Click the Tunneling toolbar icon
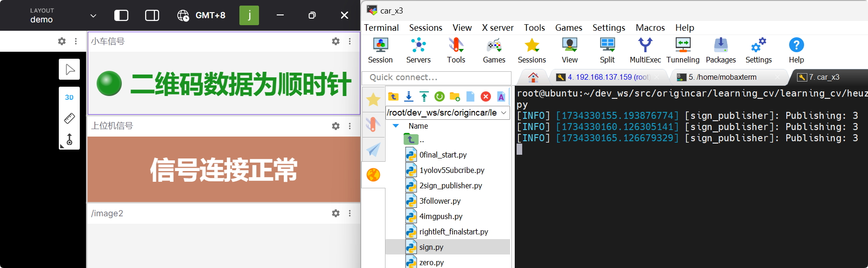The image size is (868, 268). (x=683, y=50)
